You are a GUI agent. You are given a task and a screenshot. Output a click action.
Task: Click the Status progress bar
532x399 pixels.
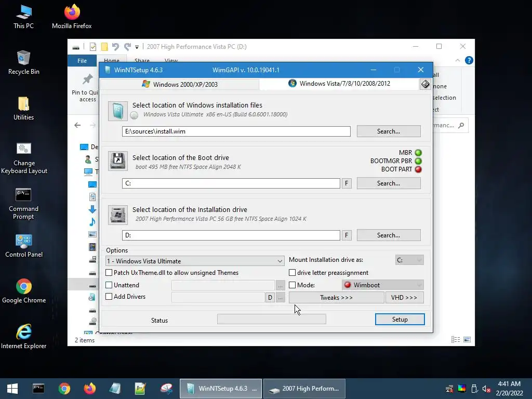point(271,319)
